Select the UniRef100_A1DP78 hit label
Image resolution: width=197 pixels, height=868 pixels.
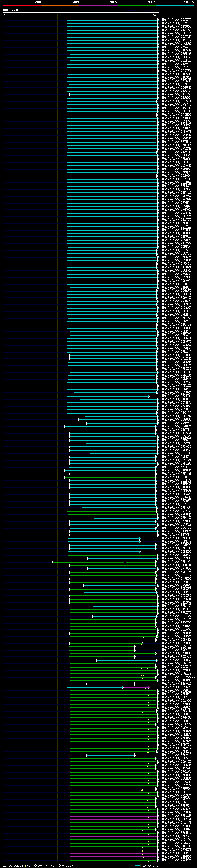click(x=177, y=853)
